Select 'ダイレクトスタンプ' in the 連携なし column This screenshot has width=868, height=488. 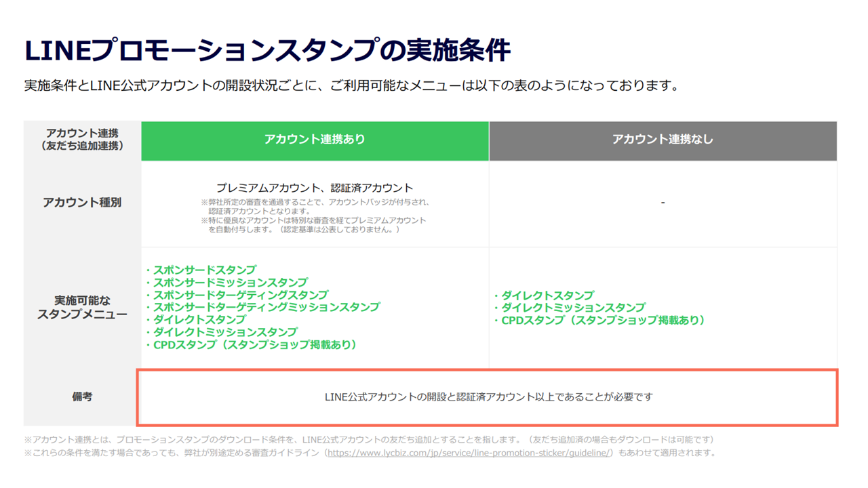pos(544,295)
